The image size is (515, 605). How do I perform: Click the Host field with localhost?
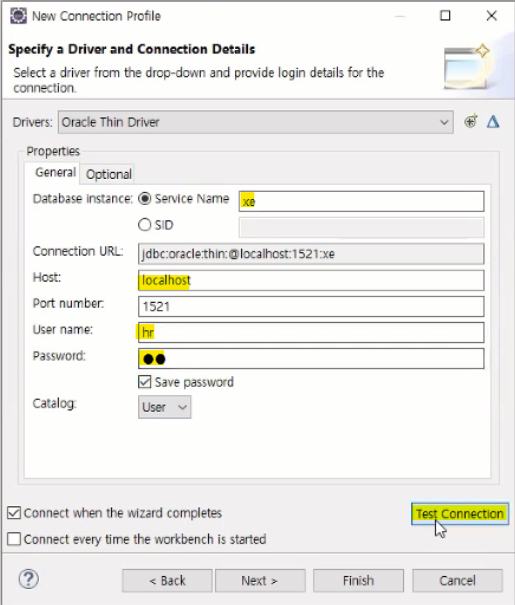pyautogui.click(x=311, y=280)
